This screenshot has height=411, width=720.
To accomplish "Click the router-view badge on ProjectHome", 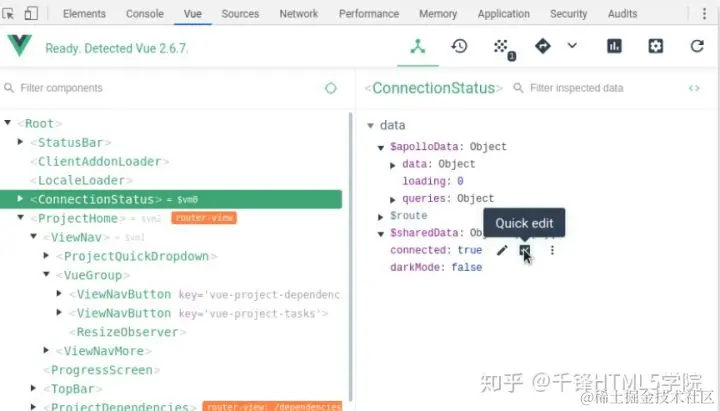I will (x=204, y=218).
